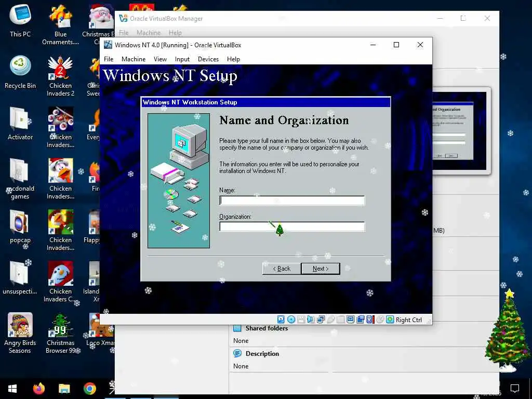Open the Windows Start button

point(12,389)
